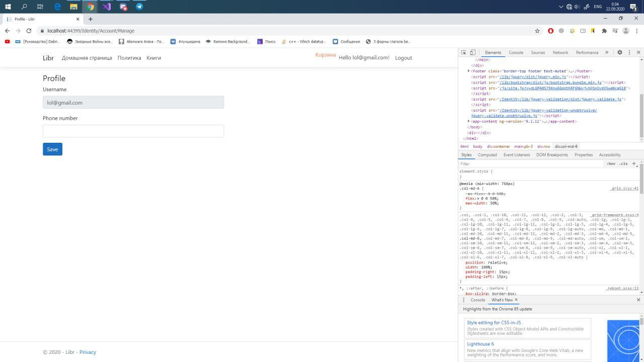Close the What's New drawer tab
This screenshot has height=362, width=644.
pos(516,300)
